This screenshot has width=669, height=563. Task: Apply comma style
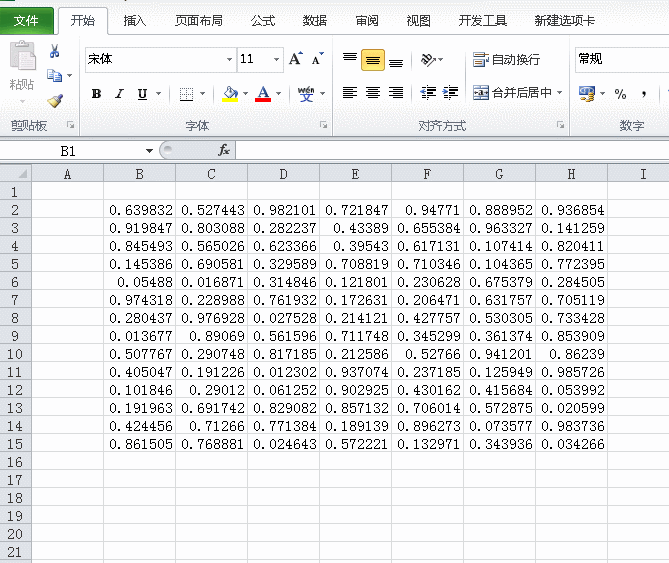pyautogui.click(x=643, y=93)
